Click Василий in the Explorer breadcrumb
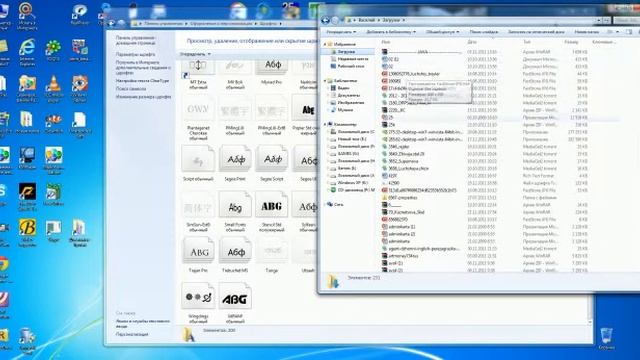The width and height of the screenshot is (640, 360). pos(367,20)
